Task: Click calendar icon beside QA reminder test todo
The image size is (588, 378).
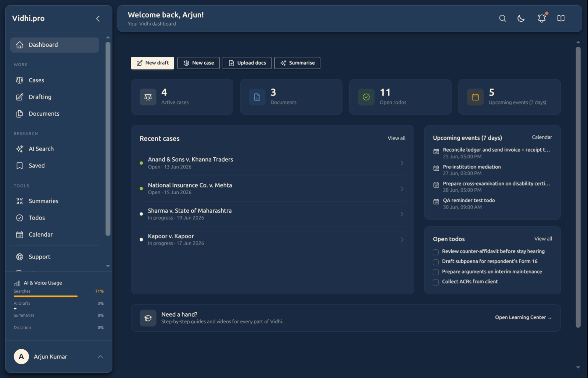Action: click(436, 202)
